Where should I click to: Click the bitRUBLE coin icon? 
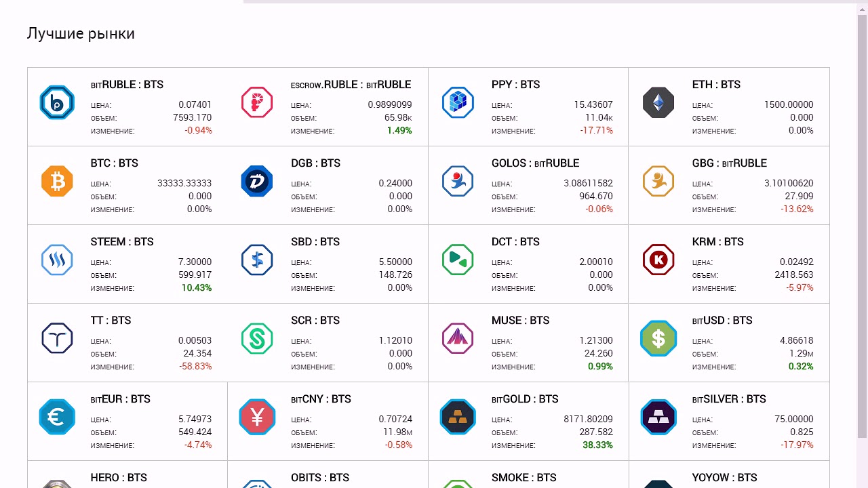[57, 102]
